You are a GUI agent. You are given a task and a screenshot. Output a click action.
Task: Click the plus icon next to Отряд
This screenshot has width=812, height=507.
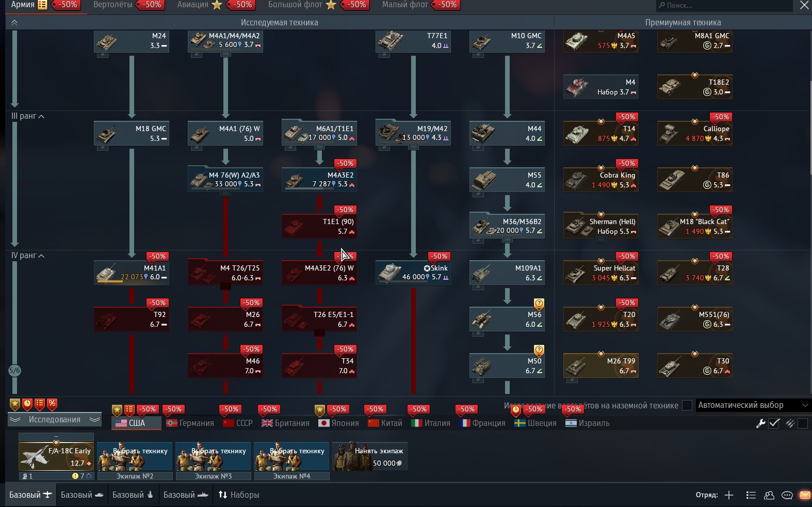click(x=728, y=495)
